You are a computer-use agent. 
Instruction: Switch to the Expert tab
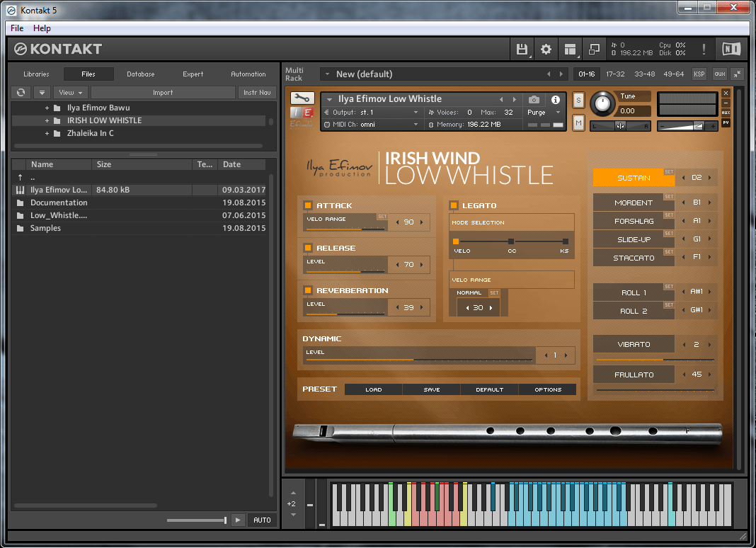point(193,74)
